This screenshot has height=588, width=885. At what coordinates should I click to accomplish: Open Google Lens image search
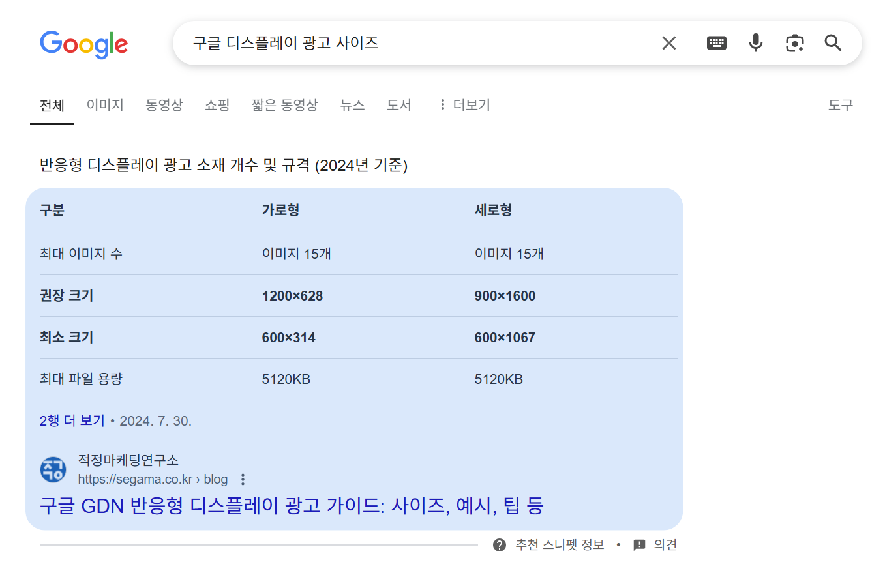[x=794, y=43]
